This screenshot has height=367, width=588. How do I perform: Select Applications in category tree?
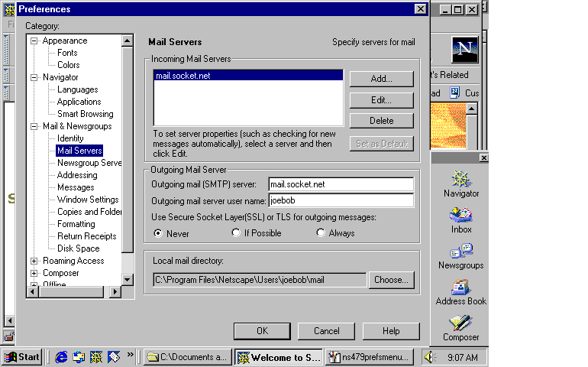tap(79, 102)
